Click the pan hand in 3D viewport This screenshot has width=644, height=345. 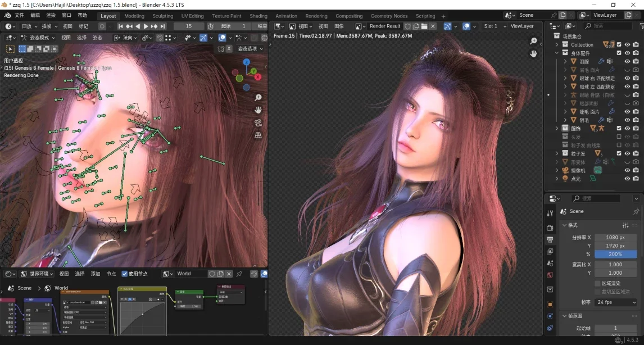tap(258, 110)
